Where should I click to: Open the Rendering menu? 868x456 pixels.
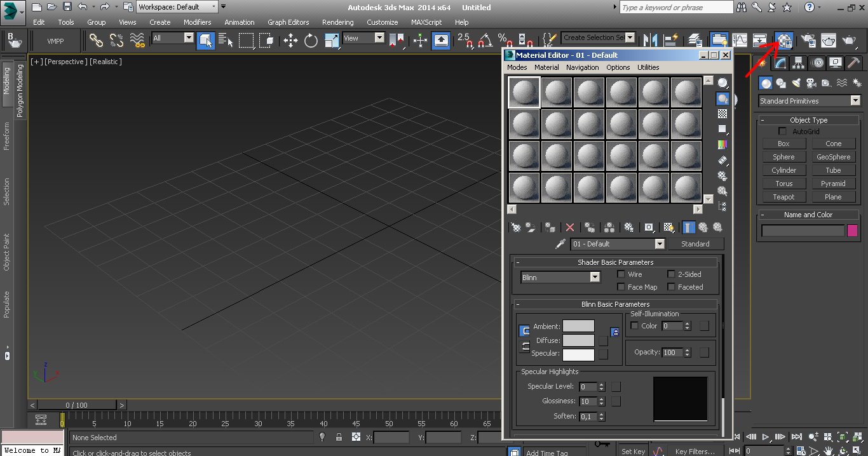(x=337, y=22)
